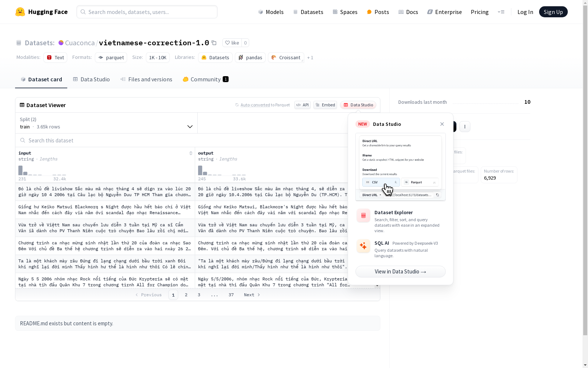588x368 pixels.
Task: Go to page 3 of the dataset
Action: tap(199, 295)
